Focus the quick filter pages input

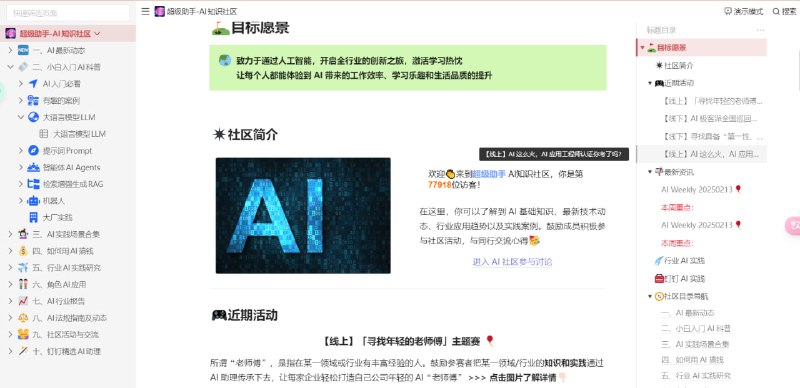click(x=68, y=13)
